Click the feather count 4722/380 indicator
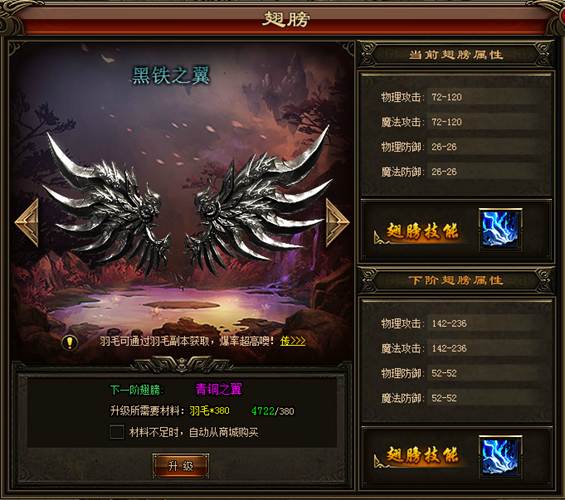Screen dimensions: 565x500 (273, 411)
